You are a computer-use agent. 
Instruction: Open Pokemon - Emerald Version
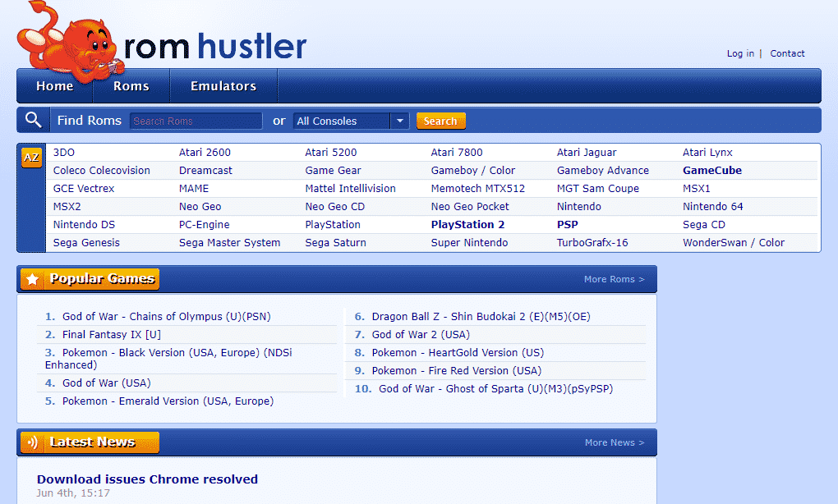click(x=168, y=401)
